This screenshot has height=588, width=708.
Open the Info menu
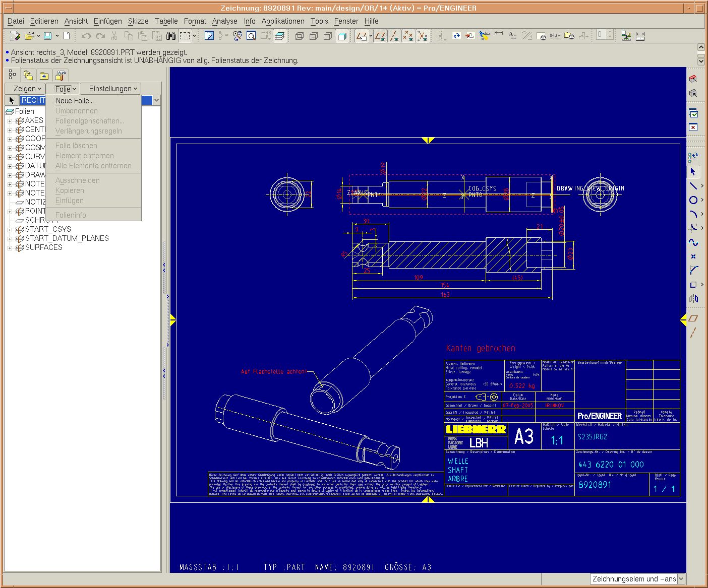point(250,21)
